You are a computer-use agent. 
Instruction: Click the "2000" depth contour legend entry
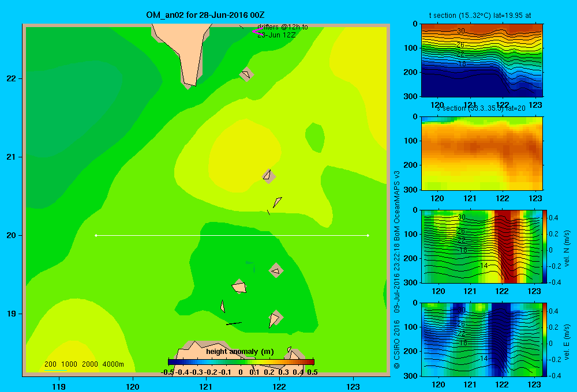pyautogui.click(x=90, y=364)
